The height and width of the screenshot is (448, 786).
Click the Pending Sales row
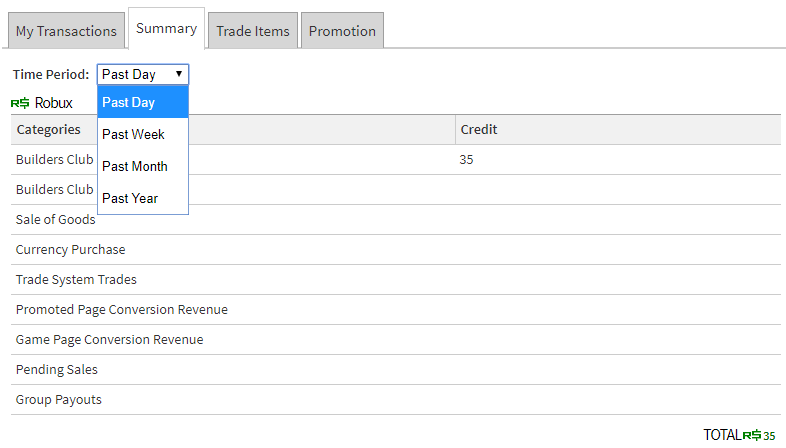396,370
